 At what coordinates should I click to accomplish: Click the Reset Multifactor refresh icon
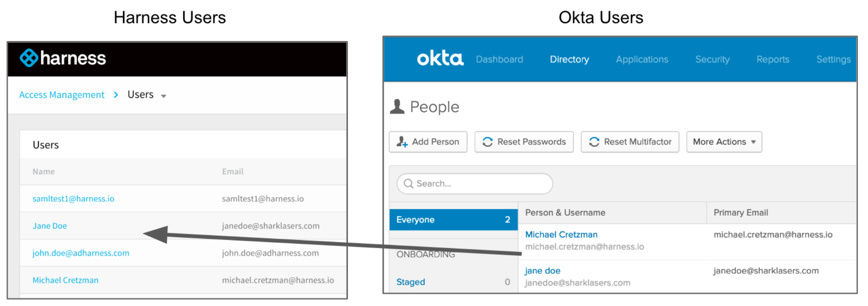[594, 142]
